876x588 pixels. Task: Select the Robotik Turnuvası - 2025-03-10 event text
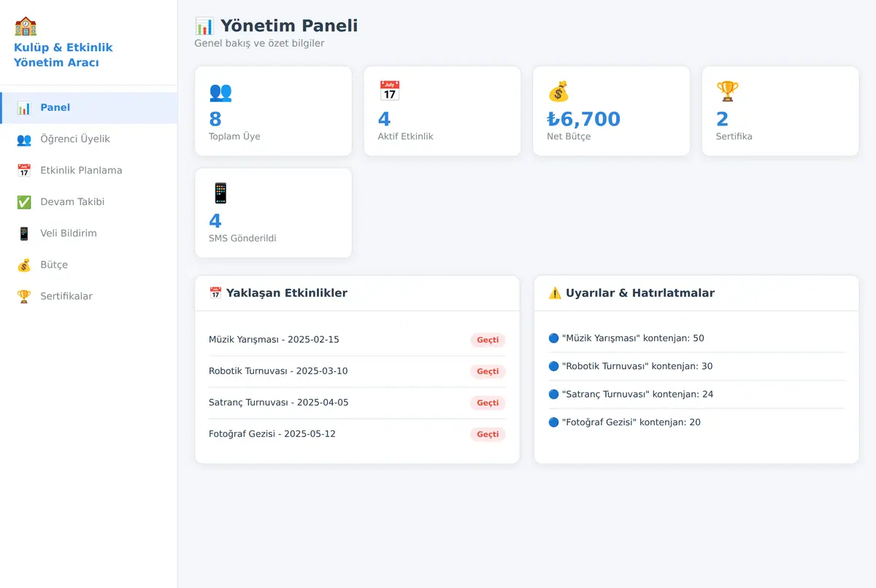[x=278, y=371]
